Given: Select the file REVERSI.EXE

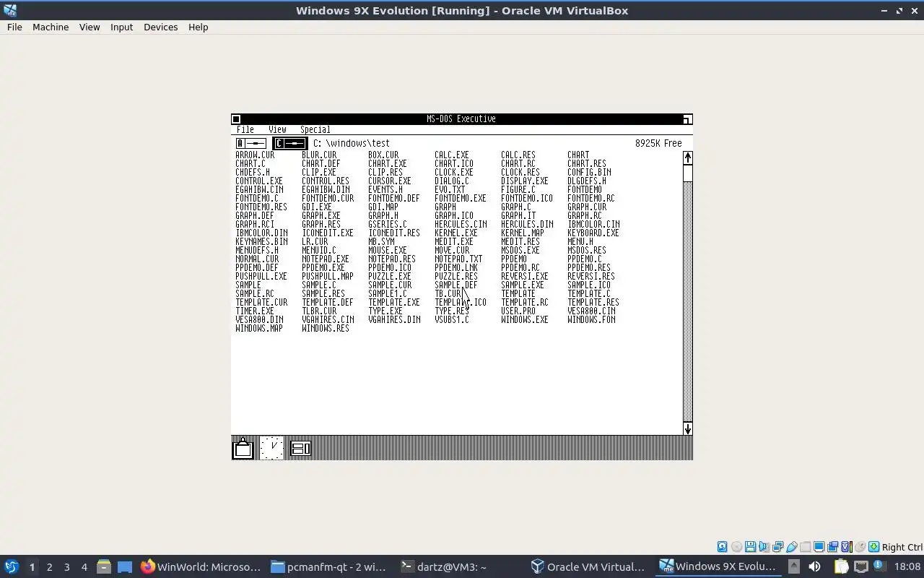Looking at the screenshot, I should click(x=525, y=276).
